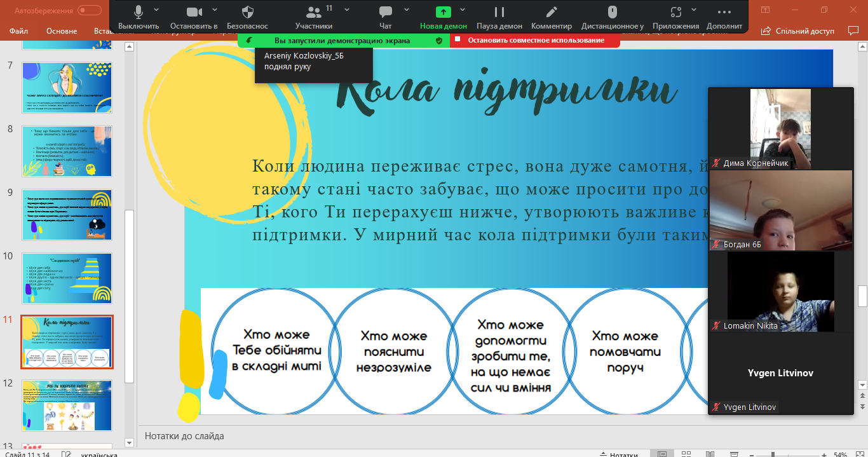Select Богдан 6Б video tile
Image resolution: width=868 pixels, height=457 pixels.
click(x=781, y=210)
